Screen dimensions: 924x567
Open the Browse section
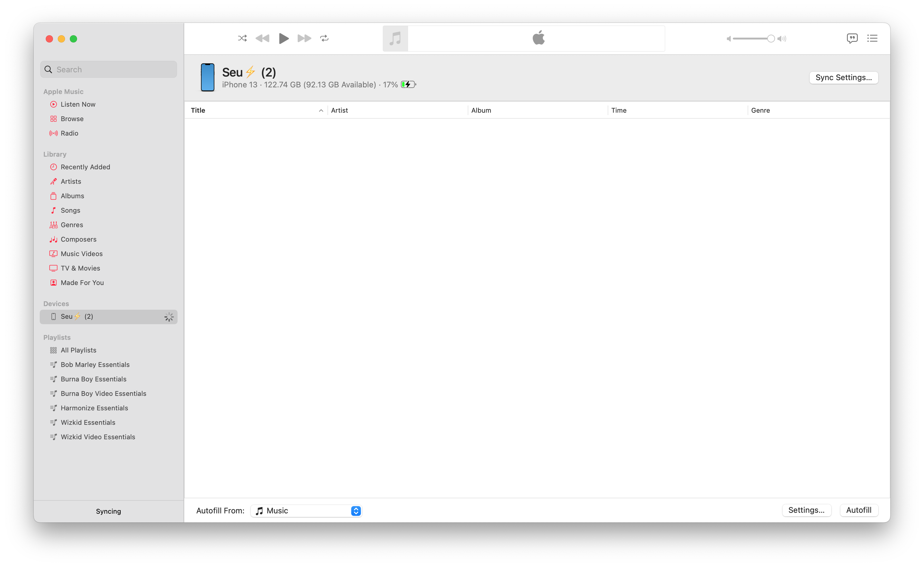(x=72, y=118)
